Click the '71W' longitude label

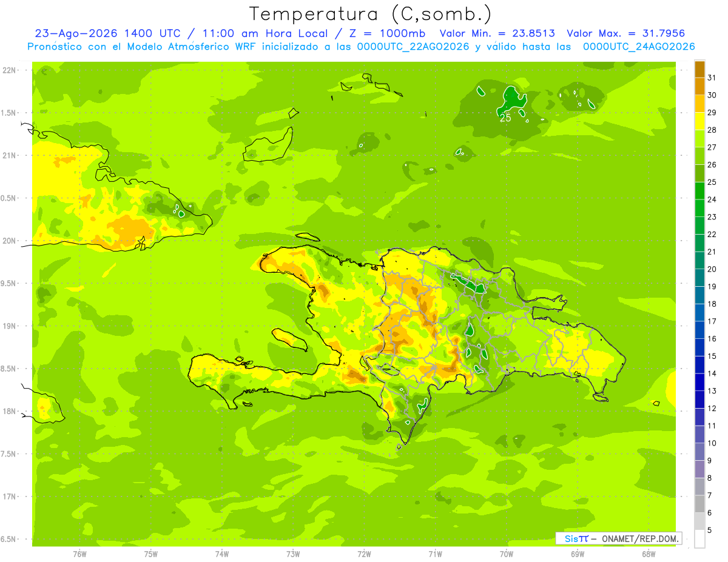[435, 554]
